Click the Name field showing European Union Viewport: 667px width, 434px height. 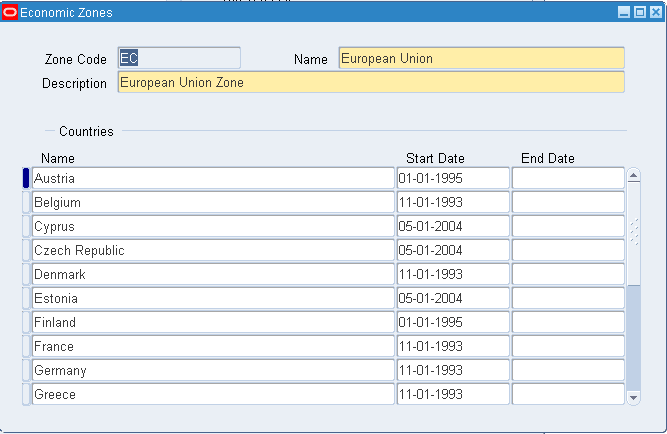coord(481,58)
